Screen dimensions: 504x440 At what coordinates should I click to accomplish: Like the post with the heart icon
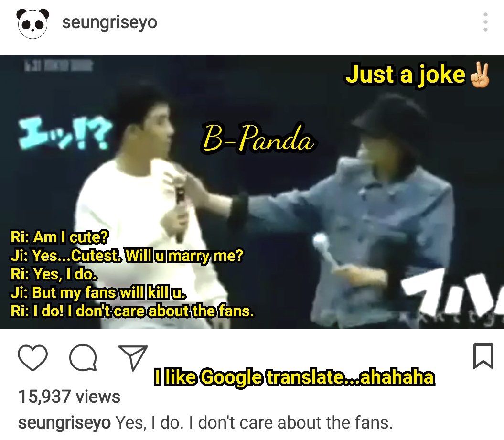(x=33, y=358)
